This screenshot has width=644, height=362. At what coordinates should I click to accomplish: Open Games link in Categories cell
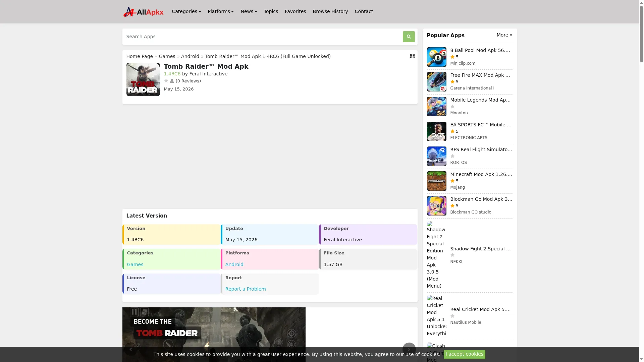click(135, 264)
